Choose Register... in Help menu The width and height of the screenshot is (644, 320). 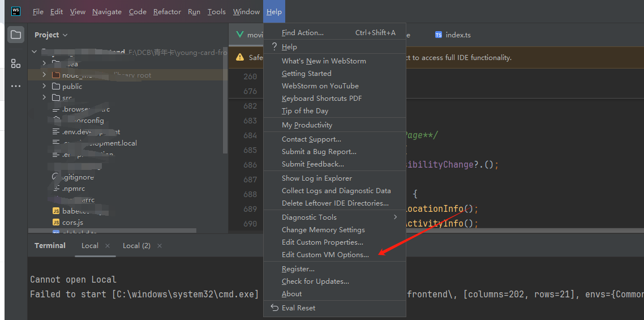click(334, 269)
